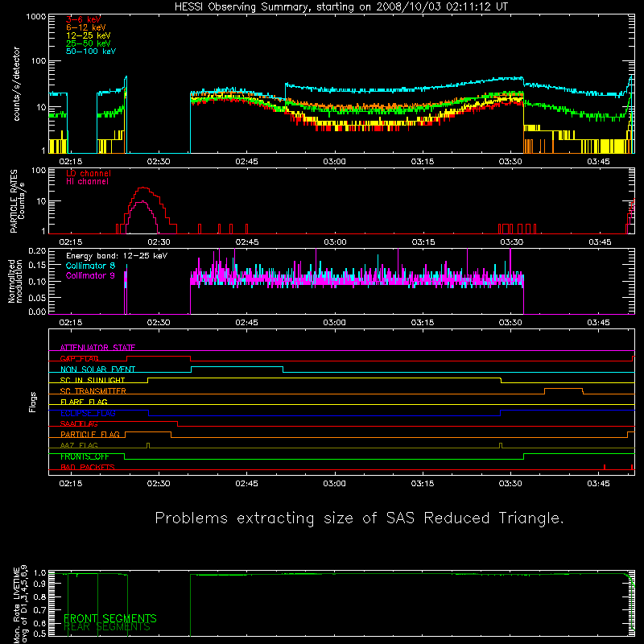Click the HESSI Observing Summary plot title
This screenshot has width=644, height=644.
tap(341, 7)
